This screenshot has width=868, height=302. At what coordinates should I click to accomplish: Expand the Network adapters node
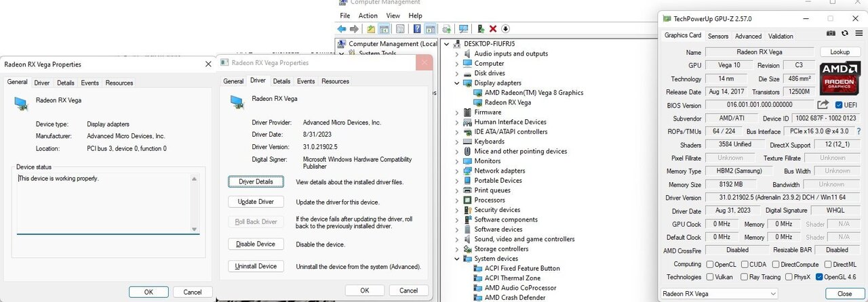[456, 171]
